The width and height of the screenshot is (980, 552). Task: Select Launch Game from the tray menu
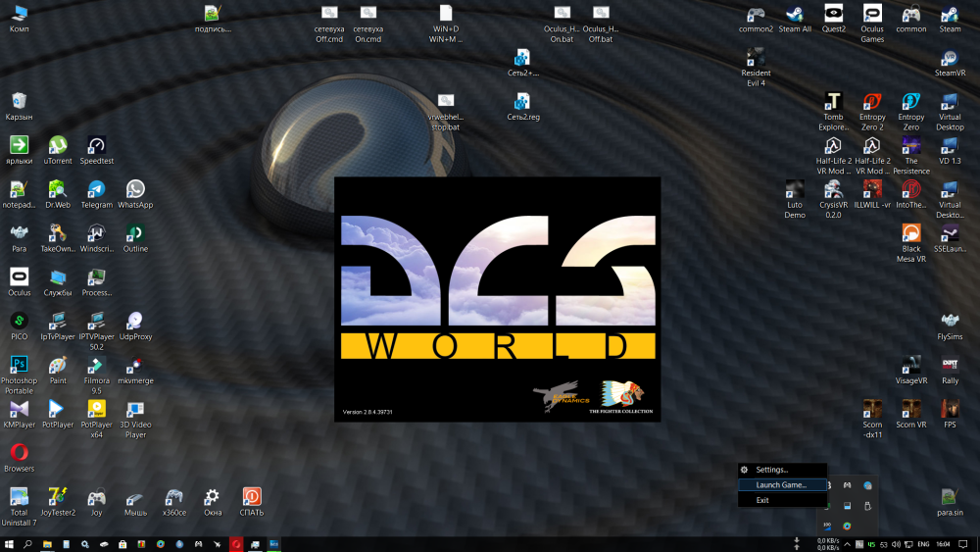pos(781,485)
